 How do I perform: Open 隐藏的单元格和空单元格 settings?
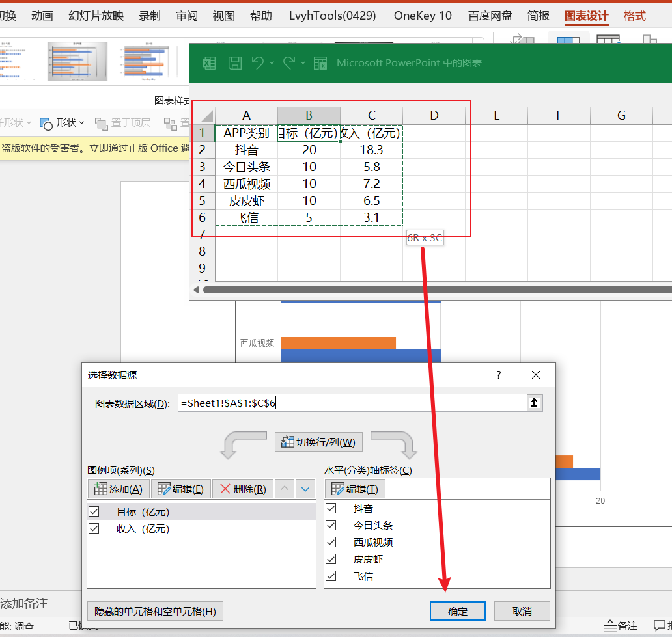click(155, 611)
